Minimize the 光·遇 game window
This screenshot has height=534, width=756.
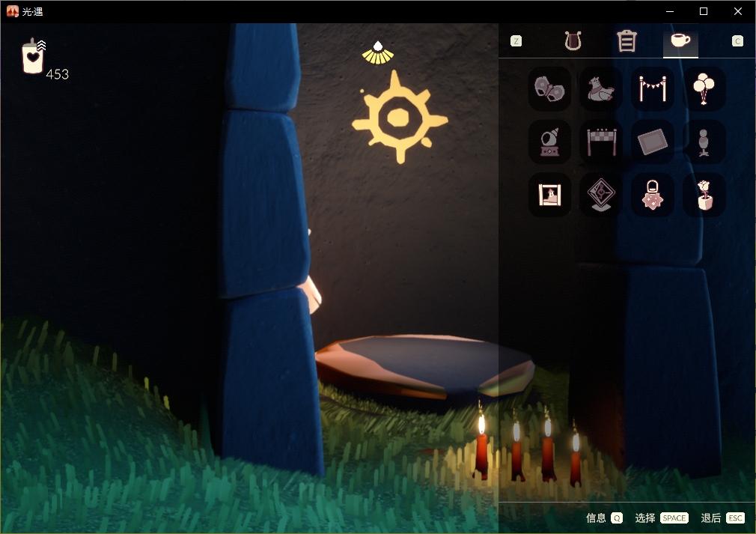670,11
